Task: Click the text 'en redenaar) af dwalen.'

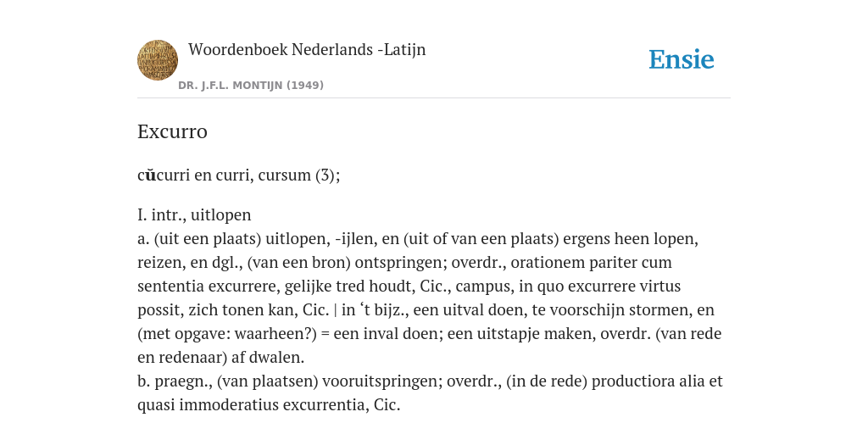Action: coord(221,358)
